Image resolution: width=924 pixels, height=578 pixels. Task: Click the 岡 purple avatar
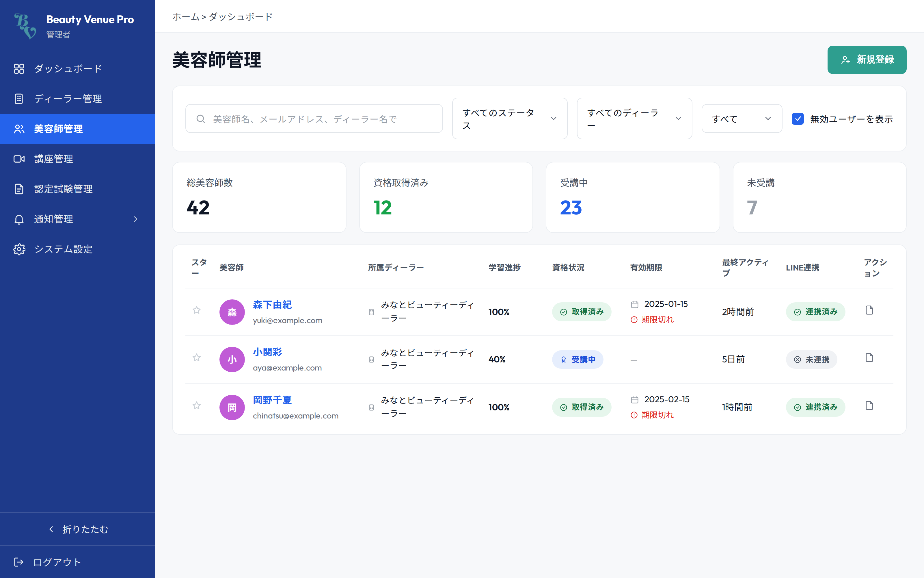pos(232,407)
